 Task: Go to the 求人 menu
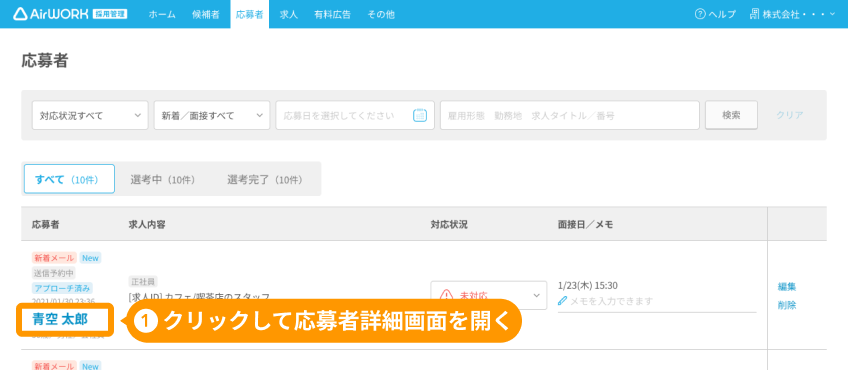(x=289, y=15)
